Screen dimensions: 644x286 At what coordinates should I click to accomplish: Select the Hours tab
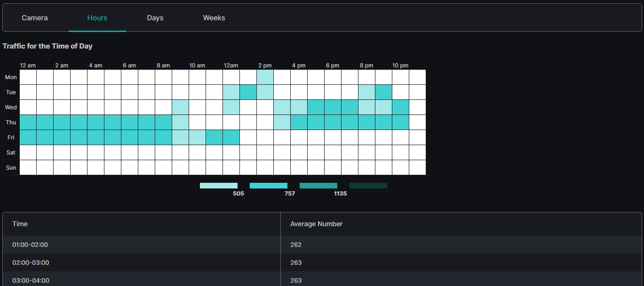[97, 18]
